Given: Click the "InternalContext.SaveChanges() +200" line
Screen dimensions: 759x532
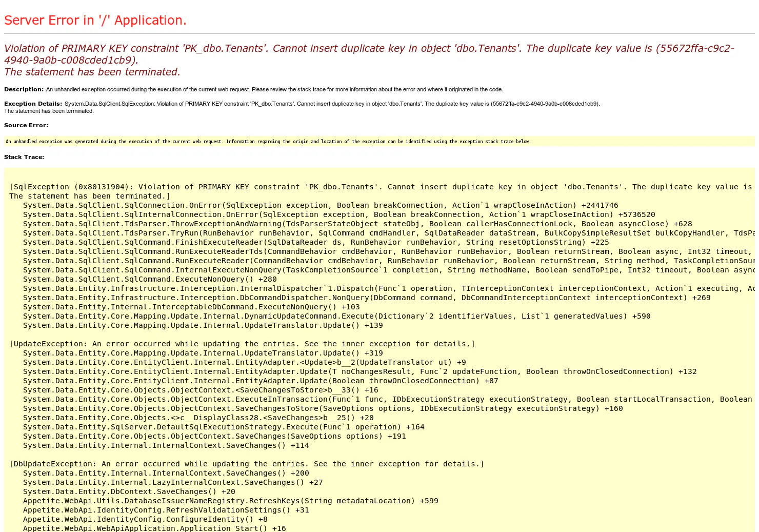Looking at the screenshot, I should click(166, 473).
